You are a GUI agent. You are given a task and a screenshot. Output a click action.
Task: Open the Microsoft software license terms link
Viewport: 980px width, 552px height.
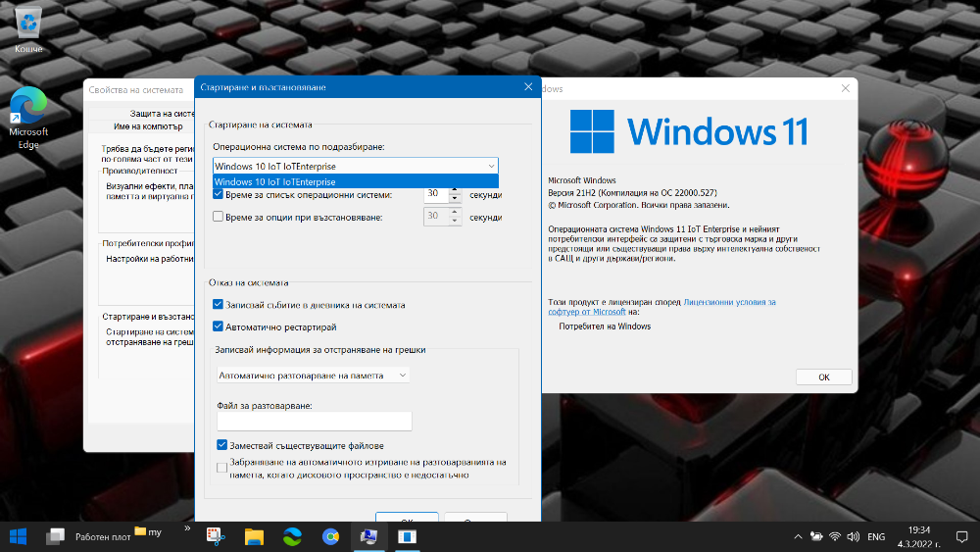coord(661,306)
